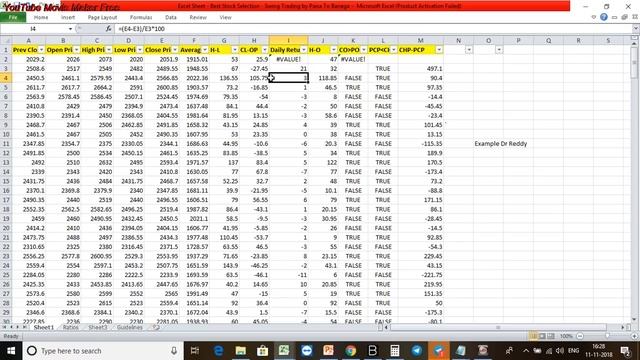Open the CO>PO column filter dropdown
The height and width of the screenshot is (360, 640).
point(364,50)
